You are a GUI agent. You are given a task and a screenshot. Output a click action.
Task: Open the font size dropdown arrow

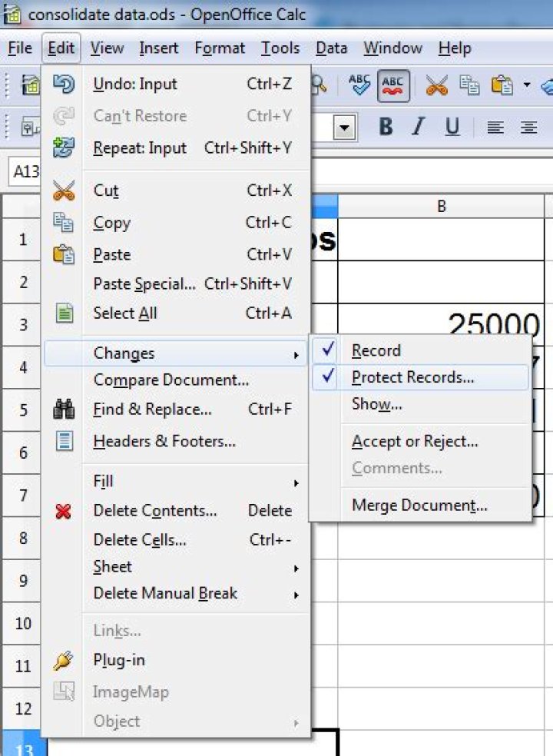(x=345, y=128)
